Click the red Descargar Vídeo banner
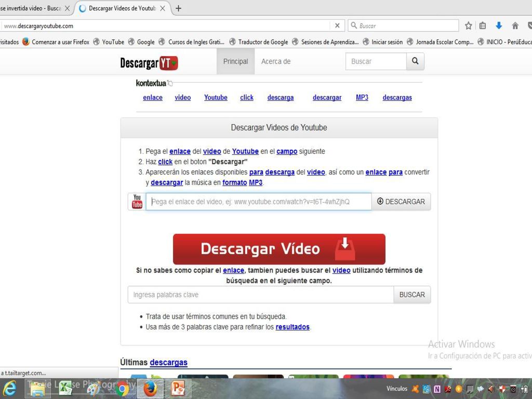Screen dimensions: 532x399 pos(279,249)
